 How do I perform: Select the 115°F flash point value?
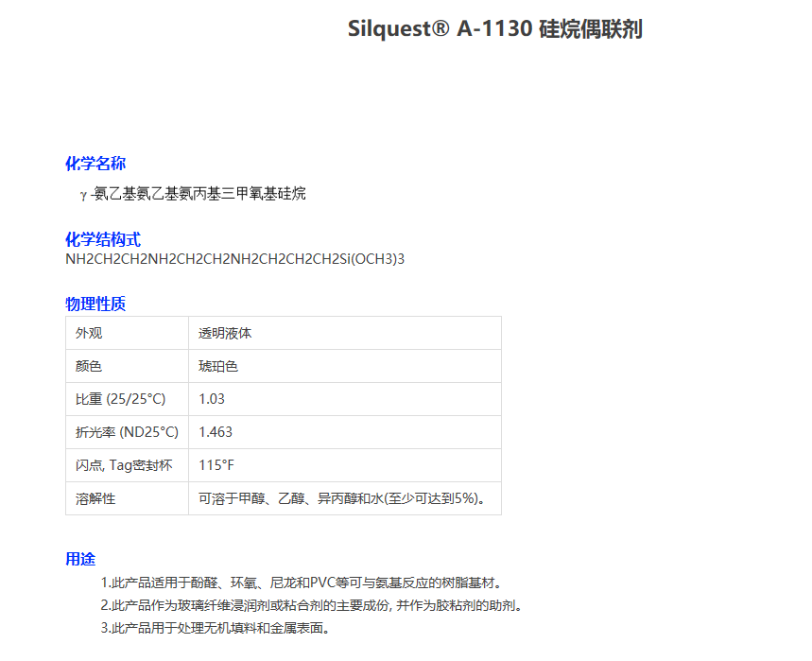pyautogui.click(x=216, y=465)
